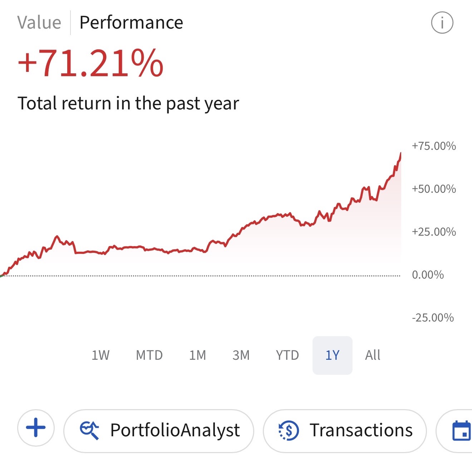The height and width of the screenshot is (476, 472).
Task: Switch to the Value tab
Action: pyautogui.click(x=39, y=23)
